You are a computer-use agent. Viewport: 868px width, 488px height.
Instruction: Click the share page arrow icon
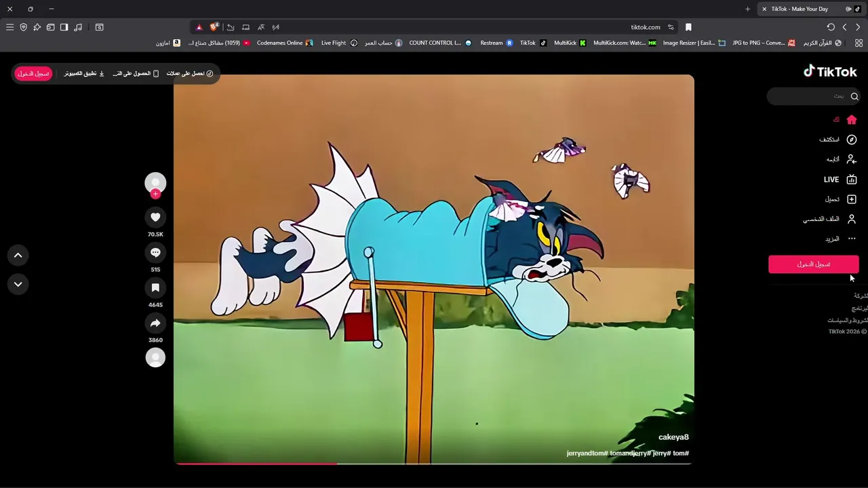pyautogui.click(x=231, y=27)
